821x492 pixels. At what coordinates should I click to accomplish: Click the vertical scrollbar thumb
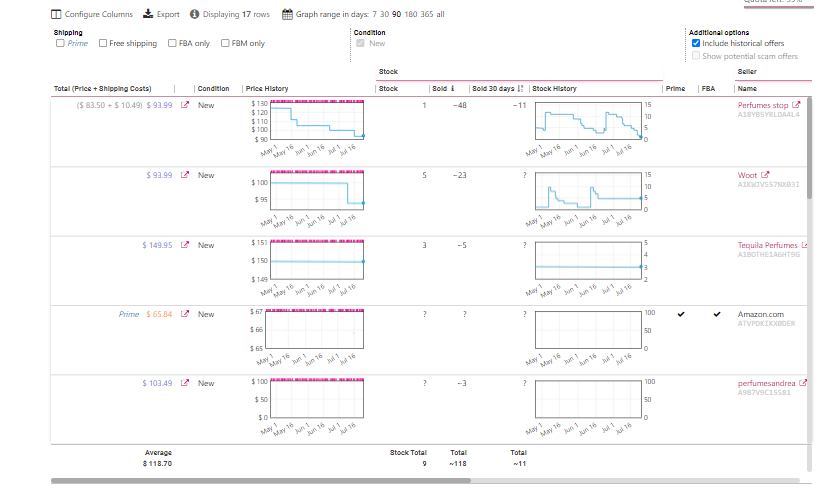810,148
